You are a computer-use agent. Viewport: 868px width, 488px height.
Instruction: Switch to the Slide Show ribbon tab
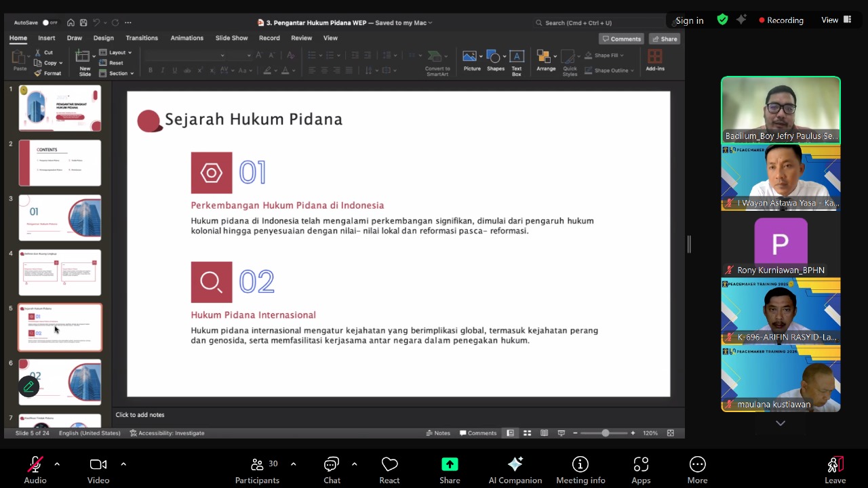pyautogui.click(x=231, y=38)
